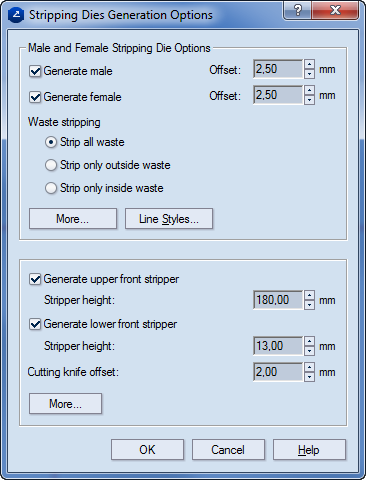Disable Generate upper front stripper
Viewport: 366px width, 480px height.
[35, 279]
